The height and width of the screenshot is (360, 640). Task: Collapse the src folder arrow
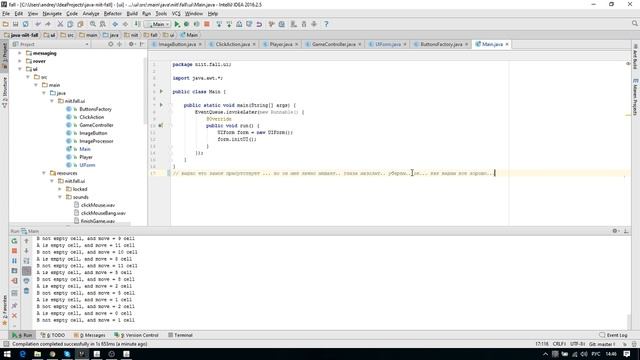[x=28, y=77]
